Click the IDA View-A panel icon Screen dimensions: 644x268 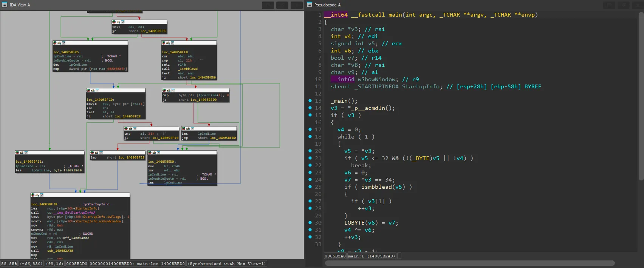(5, 5)
